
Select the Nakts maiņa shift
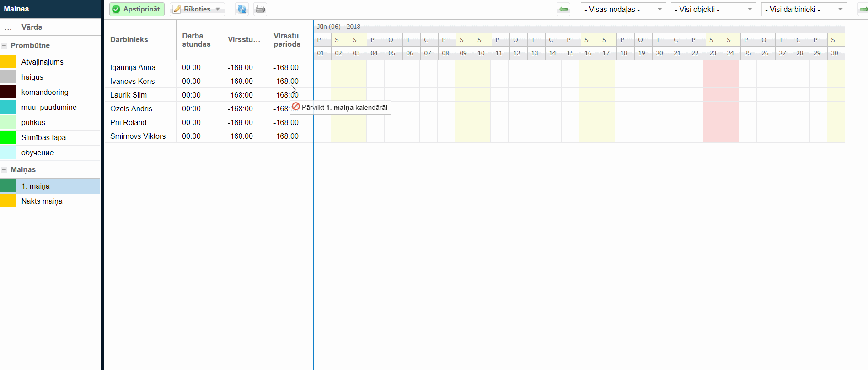click(x=42, y=201)
